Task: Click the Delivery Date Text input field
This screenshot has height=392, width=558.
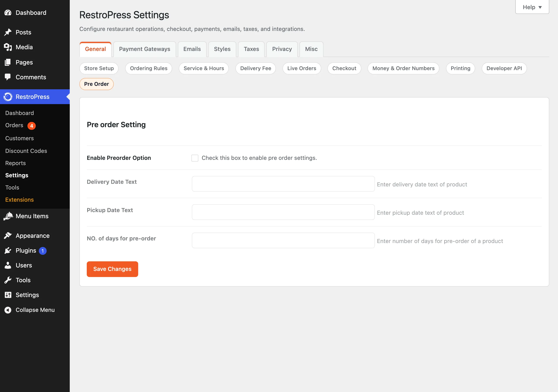Action: click(x=283, y=184)
